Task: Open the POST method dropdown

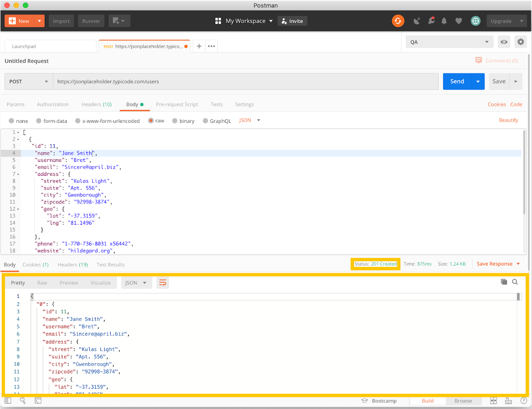Action: tap(29, 82)
